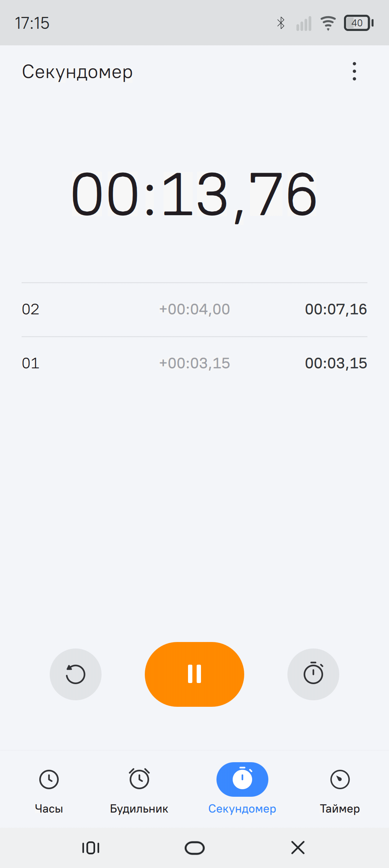Select lap 02 row

194,309
